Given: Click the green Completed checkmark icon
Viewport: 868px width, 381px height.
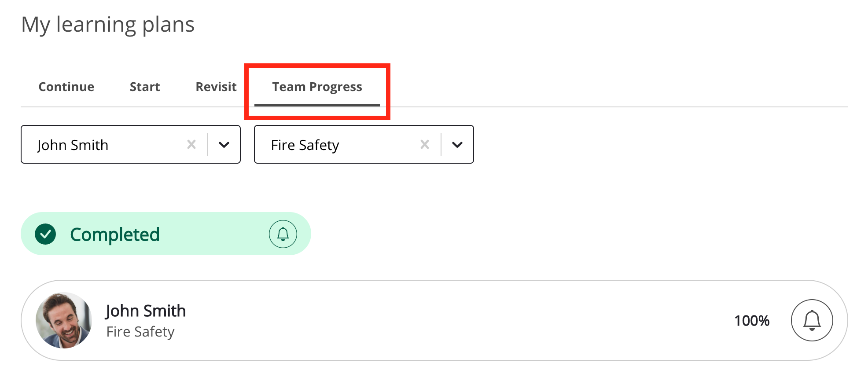Looking at the screenshot, I should point(45,234).
